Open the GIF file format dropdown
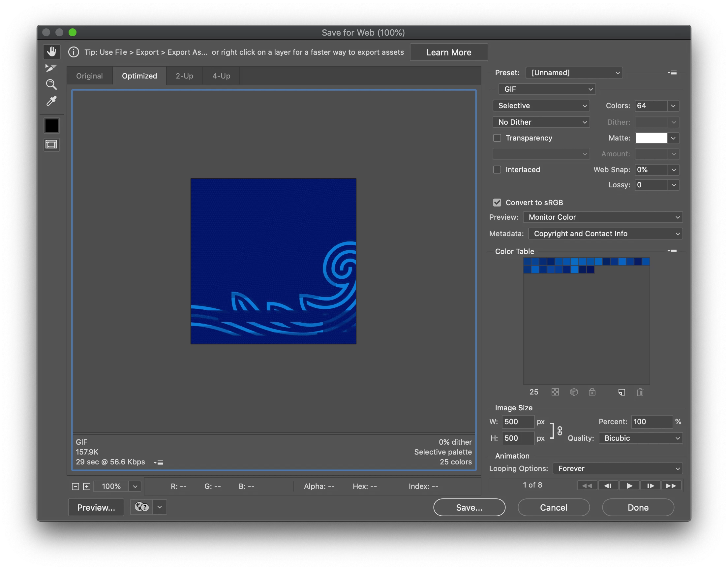Image resolution: width=728 pixels, height=570 pixels. [547, 89]
